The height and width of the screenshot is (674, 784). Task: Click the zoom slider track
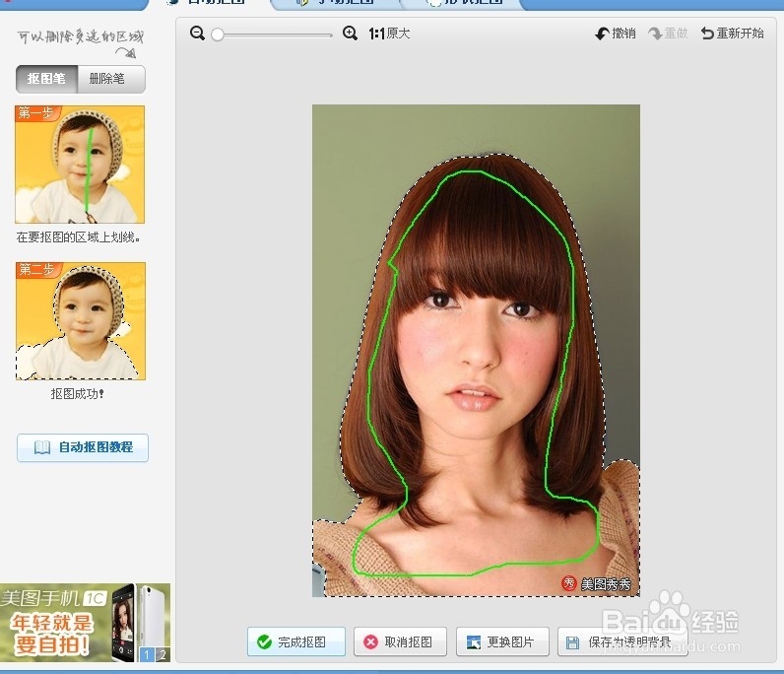(278, 35)
